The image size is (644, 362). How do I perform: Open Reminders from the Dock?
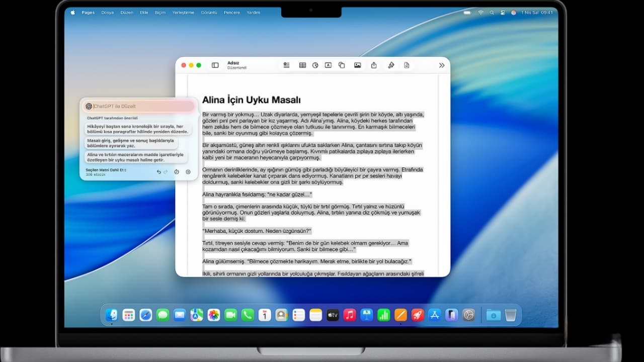pos(299,315)
